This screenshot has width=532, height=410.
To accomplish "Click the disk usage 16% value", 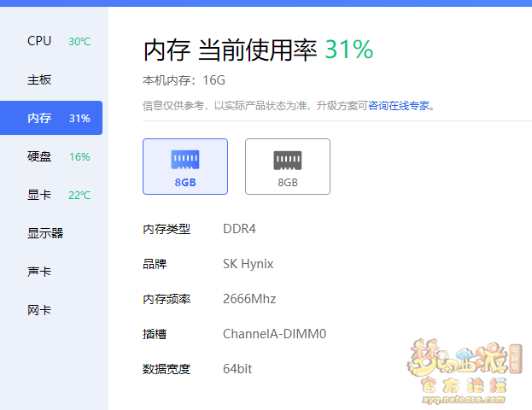I will click(x=79, y=156).
